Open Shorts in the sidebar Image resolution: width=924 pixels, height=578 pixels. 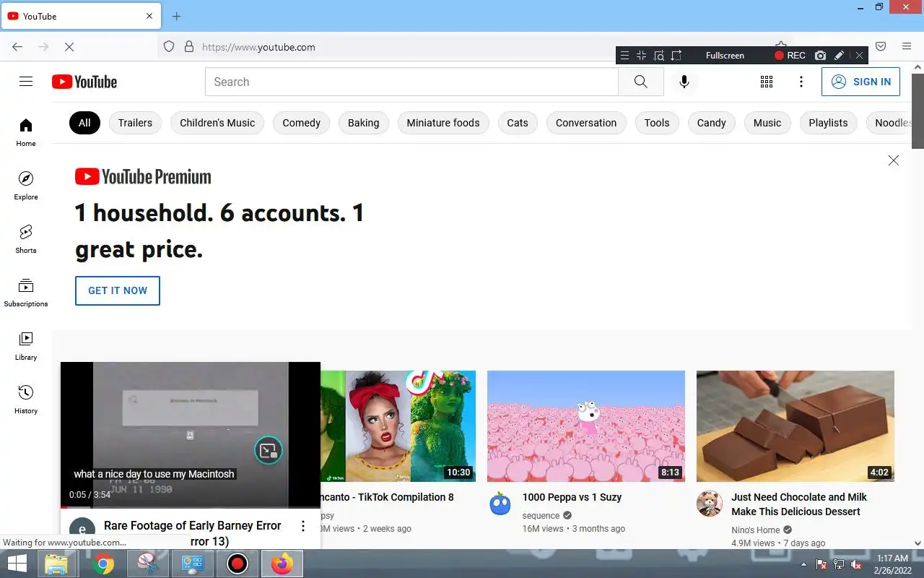26,239
